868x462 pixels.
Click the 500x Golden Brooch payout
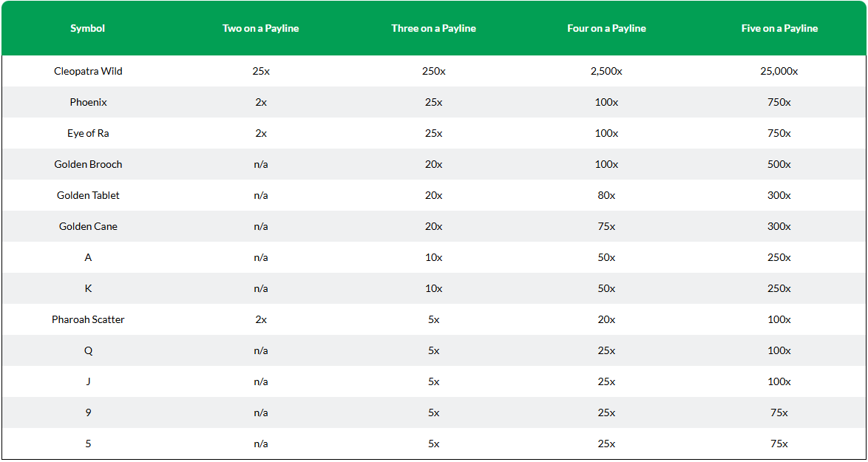[779, 164]
